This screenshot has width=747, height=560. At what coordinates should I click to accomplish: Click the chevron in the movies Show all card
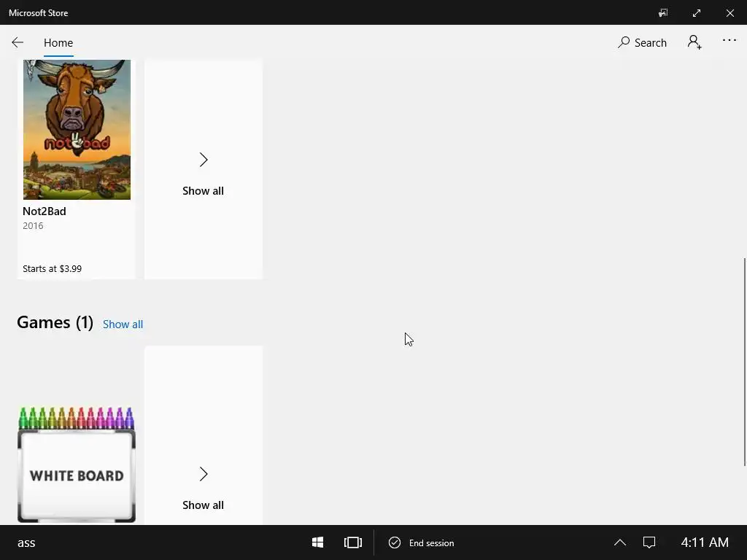(x=204, y=160)
